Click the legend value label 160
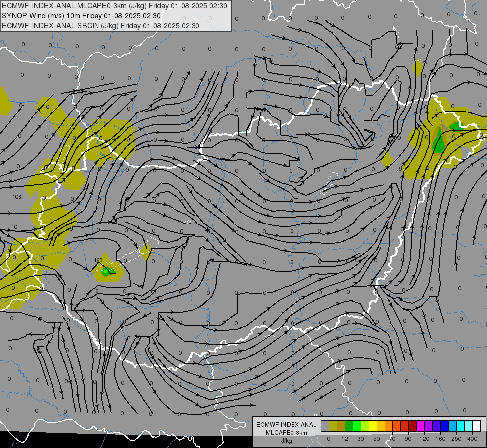Image resolution: width=487 pixels, height=448 pixels. pos(440,439)
